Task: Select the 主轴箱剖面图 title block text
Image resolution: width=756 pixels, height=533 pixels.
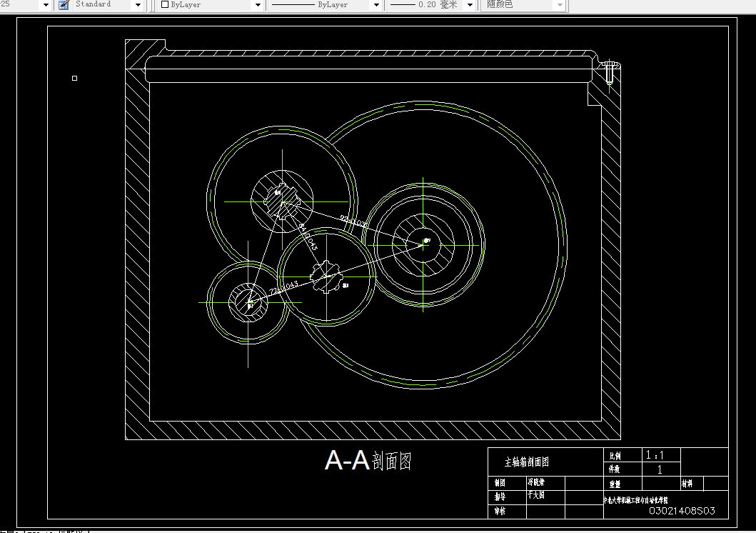Action: coord(527,462)
